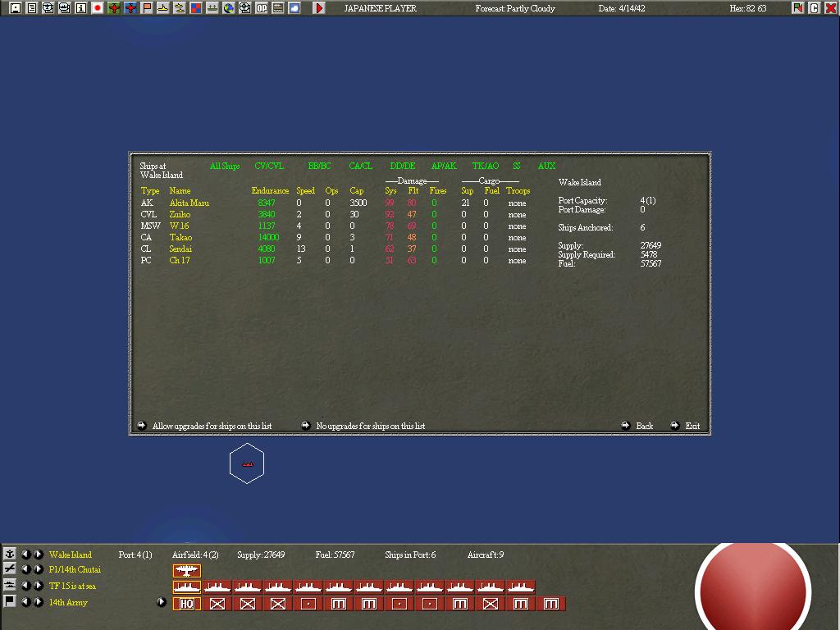Select the green background aircraft icon
This screenshot has height=630, width=840.
tap(114, 8)
